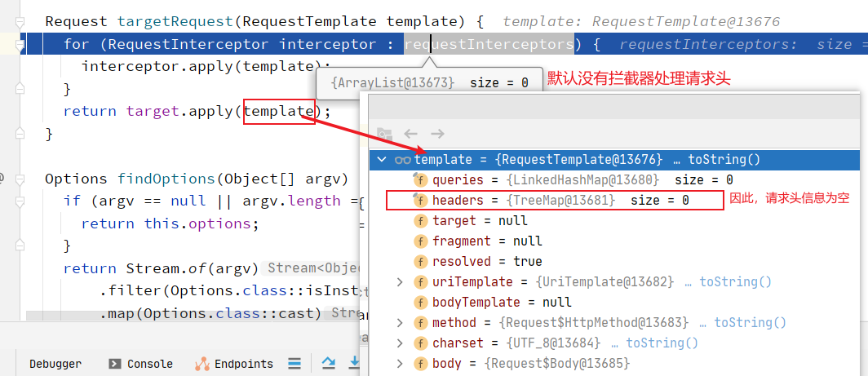Open the Endpoints tab
Image resolution: width=868 pixels, height=376 pixels.
pos(244,364)
